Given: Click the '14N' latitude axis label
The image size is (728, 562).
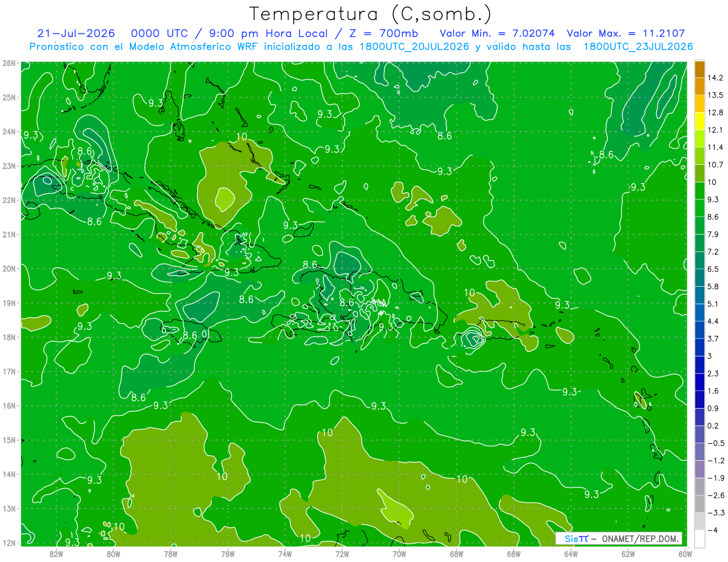Looking at the screenshot, I should (x=9, y=474).
